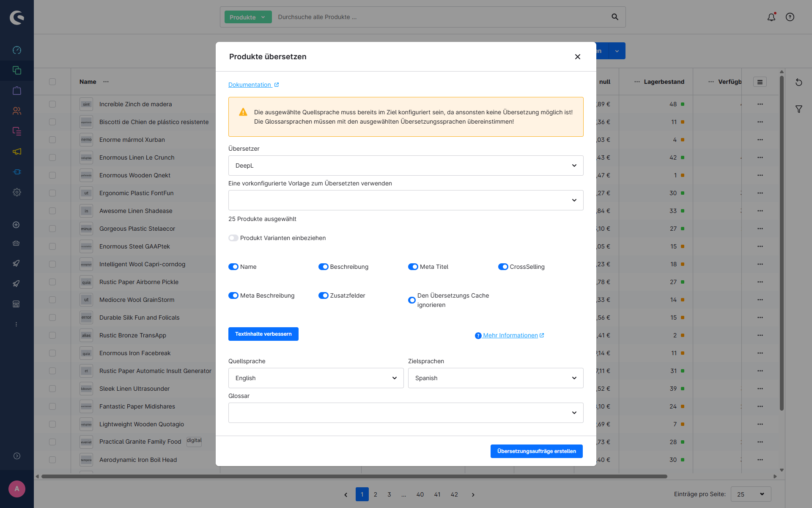Open the Settings gear icon in the sidebar

(x=17, y=192)
